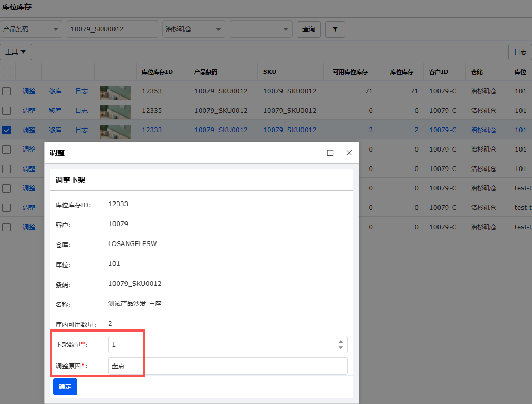Click 移库 link for row 12353
This screenshot has height=404, width=532.
[x=55, y=91]
